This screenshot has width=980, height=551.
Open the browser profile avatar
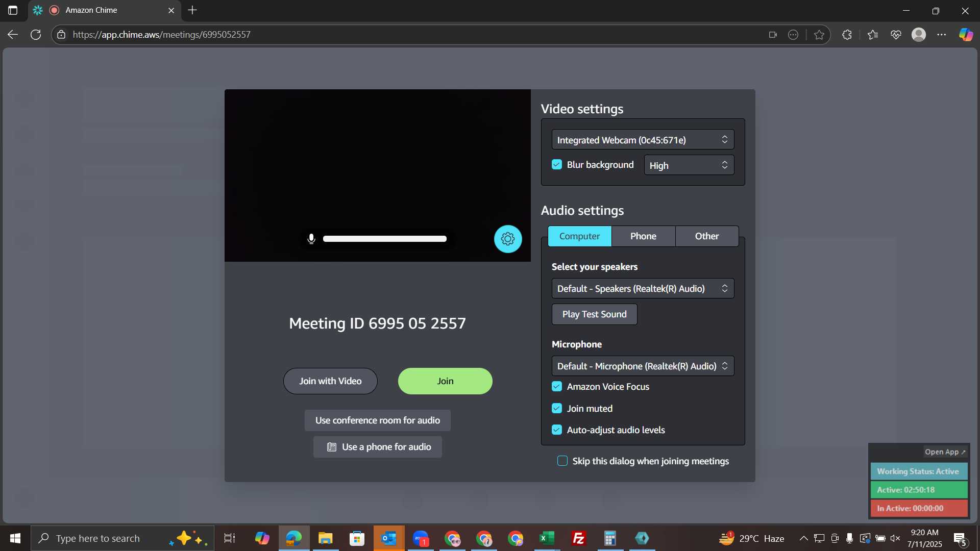pos(919,35)
